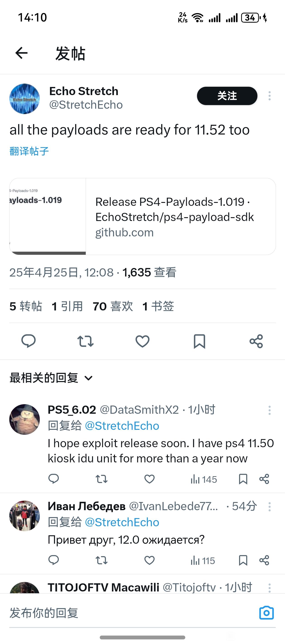
Task: Open the Echo Stretch profile avatar
Action: point(24,99)
